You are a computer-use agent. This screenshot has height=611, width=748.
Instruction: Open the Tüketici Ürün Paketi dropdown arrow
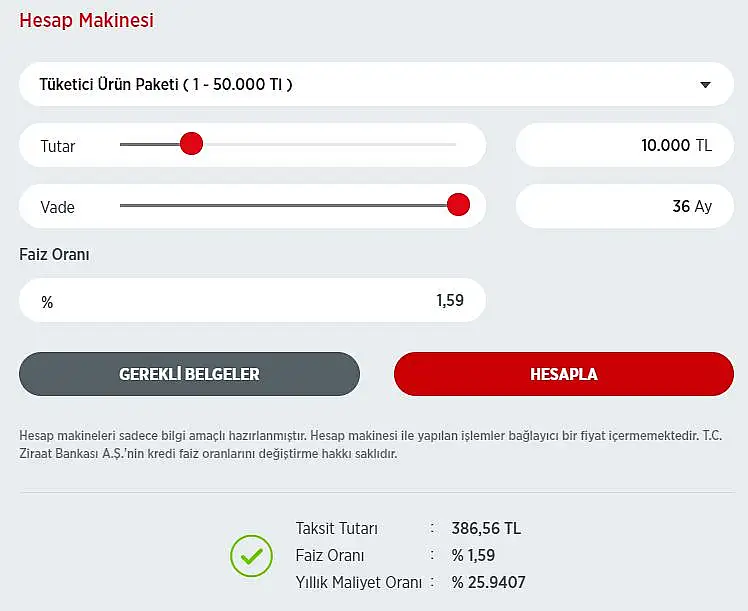(x=705, y=85)
